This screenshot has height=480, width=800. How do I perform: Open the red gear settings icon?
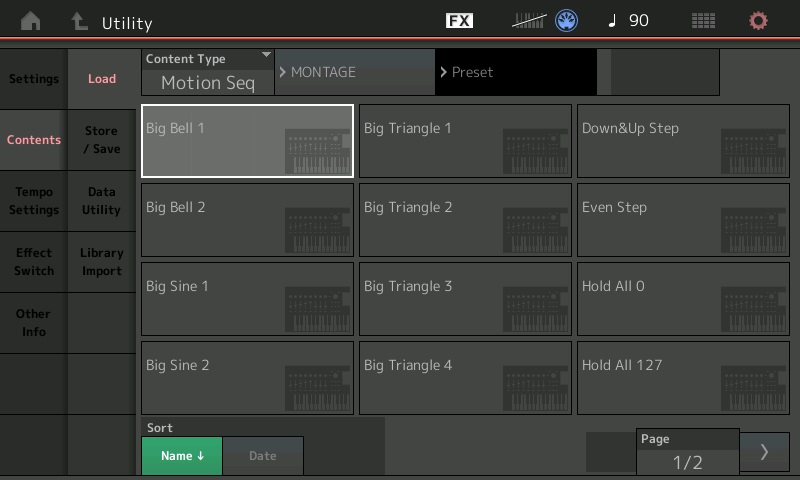759,21
